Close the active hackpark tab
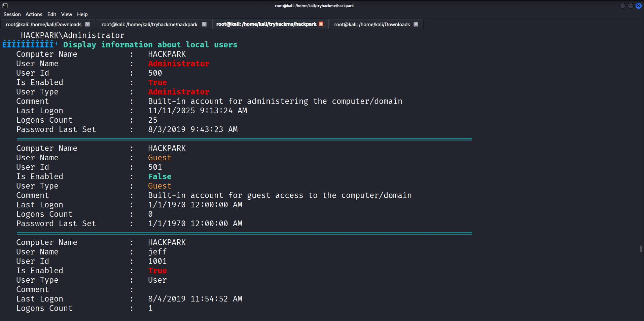644x321 pixels. (321, 24)
